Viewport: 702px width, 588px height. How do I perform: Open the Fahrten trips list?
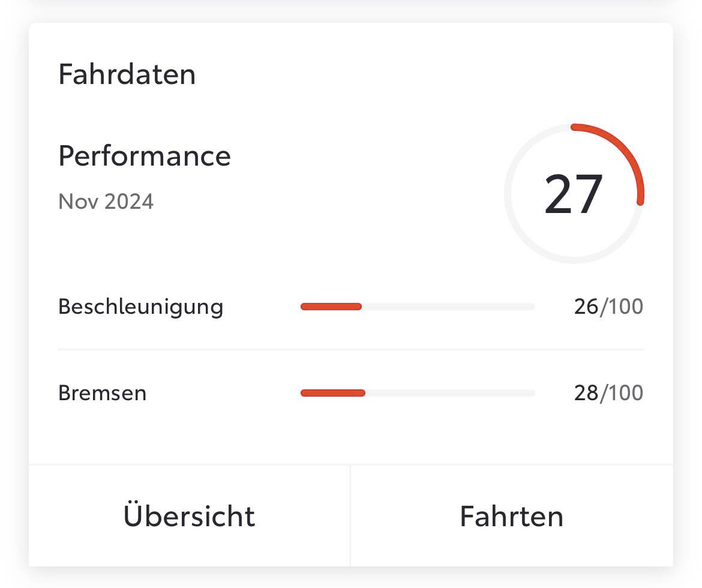(511, 516)
